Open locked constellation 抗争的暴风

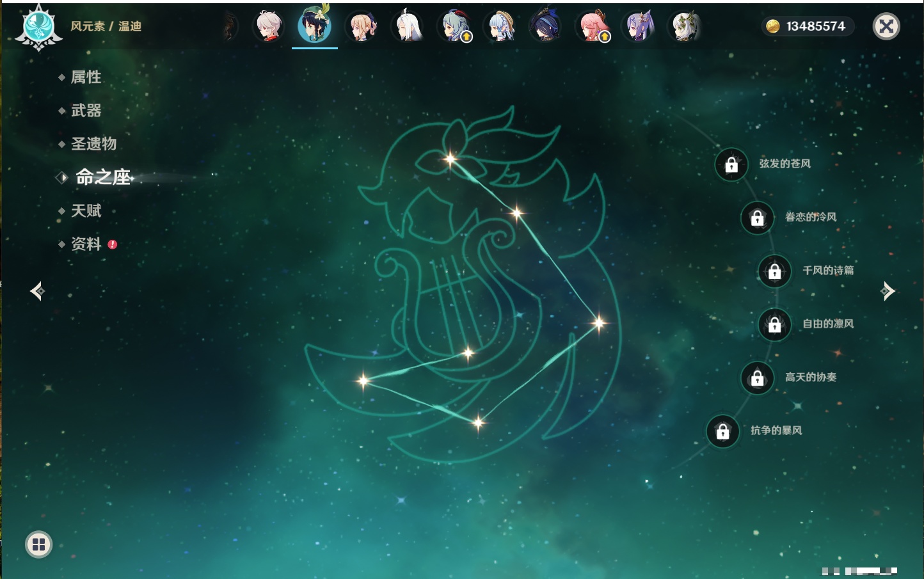pos(723,431)
